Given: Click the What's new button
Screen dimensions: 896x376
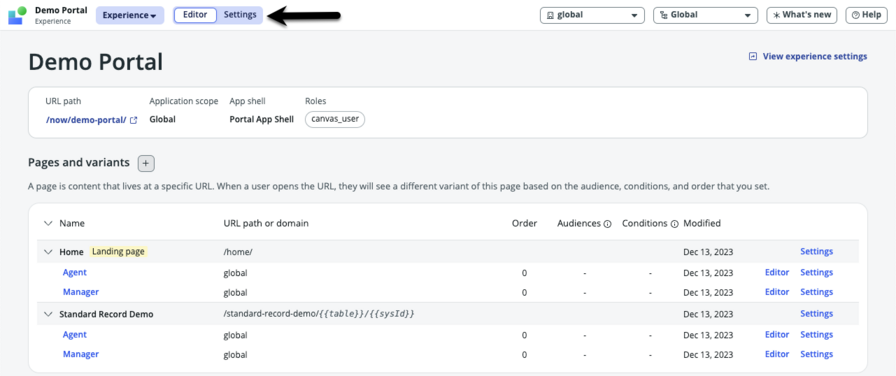Looking at the screenshot, I should tap(802, 15).
